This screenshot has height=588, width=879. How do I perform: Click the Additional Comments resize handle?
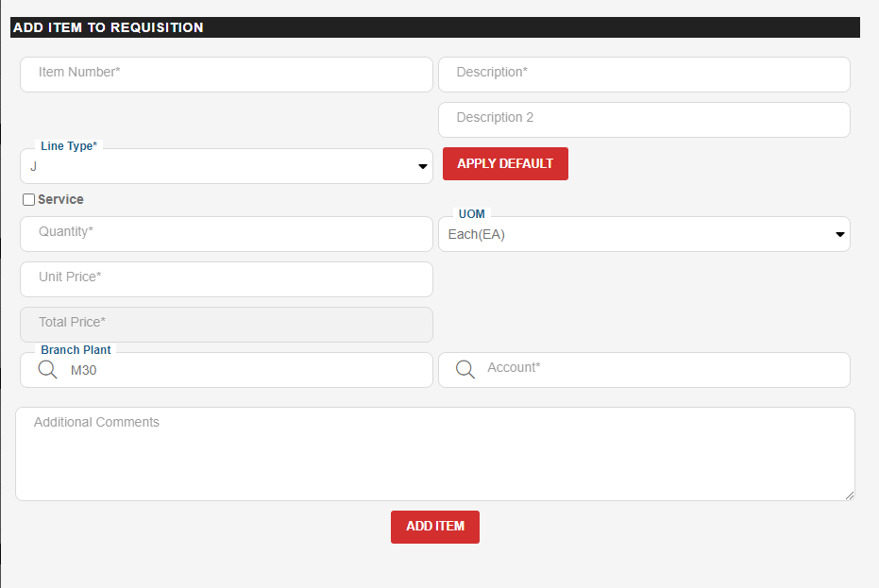pos(849,495)
